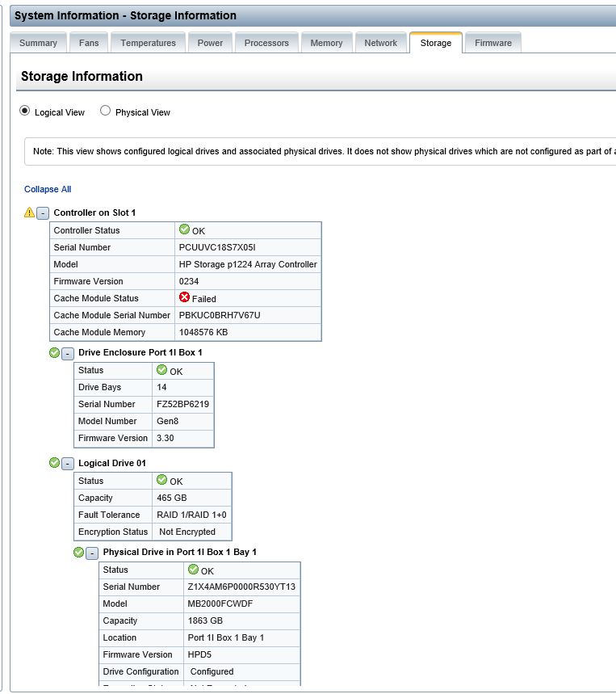Collapse the Physical Drive Bay 1 section

(x=92, y=553)
